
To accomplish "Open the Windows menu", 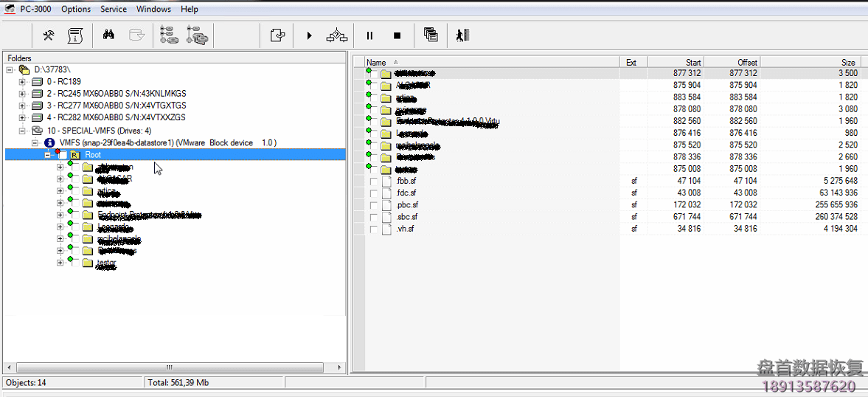I will coord(153,10).
